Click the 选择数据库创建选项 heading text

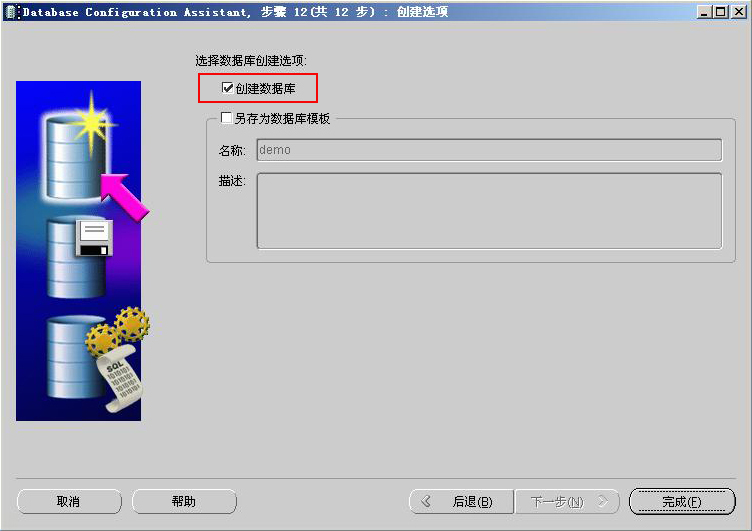click(x=251, y=61)
